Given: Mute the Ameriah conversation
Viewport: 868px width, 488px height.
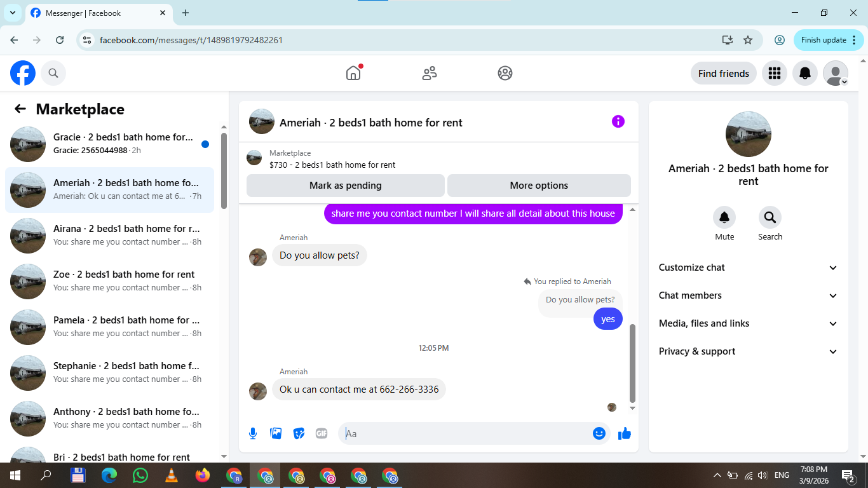Looking at the screenshot, I should tap(724, 217).
